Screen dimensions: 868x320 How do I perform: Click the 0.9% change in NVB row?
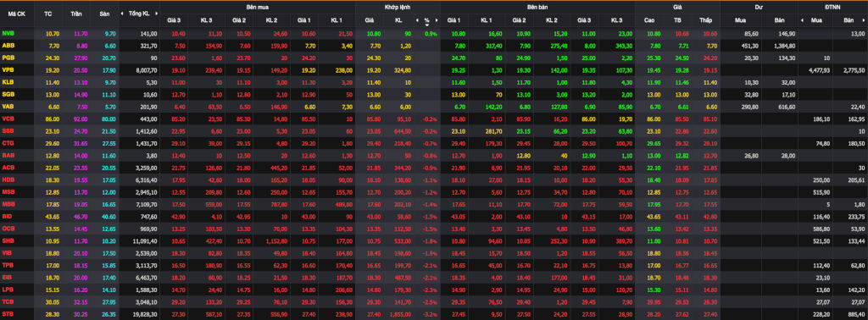click(x=431, y=34)
